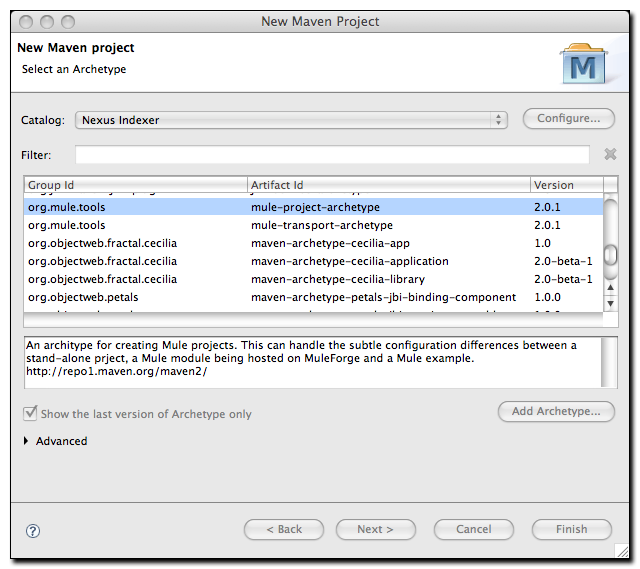Sort by the Artifact Id column header
Viewport: 640px width, 569px height.
(388, 185)
